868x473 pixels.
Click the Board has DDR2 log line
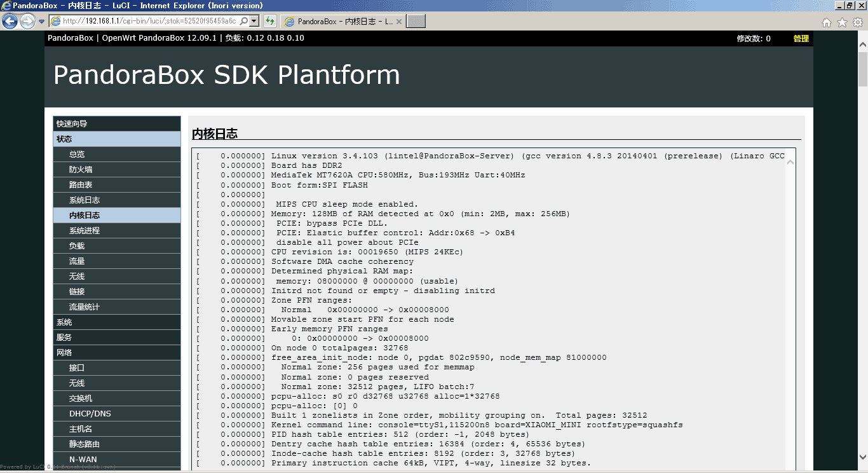coord(269,166)
